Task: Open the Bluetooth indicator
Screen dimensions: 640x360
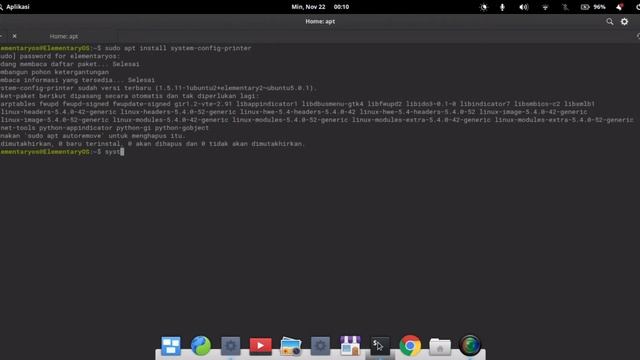Action: click(x=565, y=7)
